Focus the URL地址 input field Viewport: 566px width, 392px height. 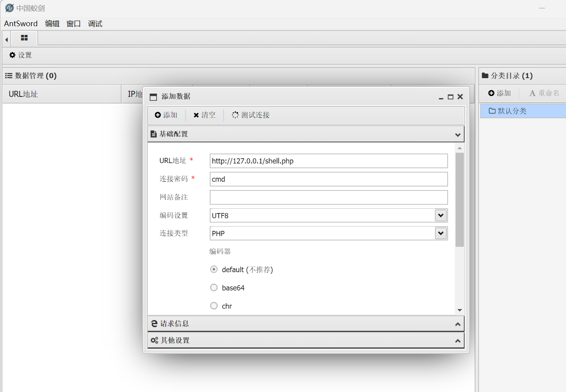pyautogui.click(x=328, y=161)
